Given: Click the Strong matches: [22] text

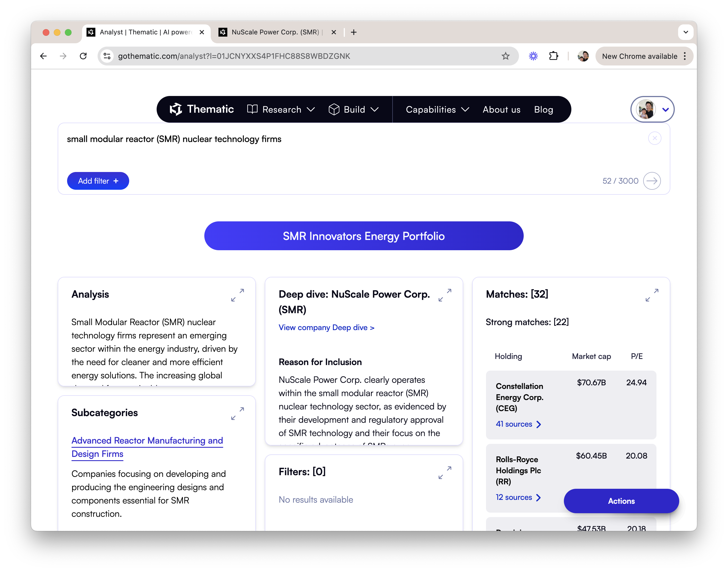Looking at the screenshot, I should pos(527,322).
